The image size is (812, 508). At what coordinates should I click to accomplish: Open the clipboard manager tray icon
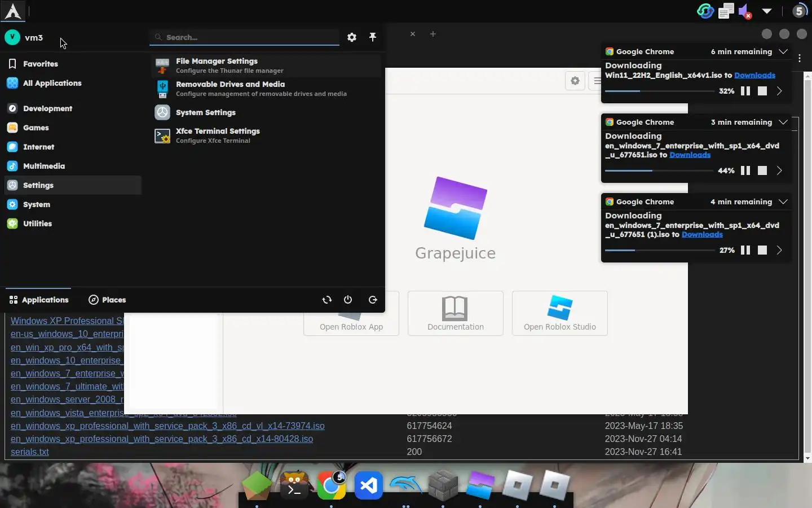(x=726, y=11)
